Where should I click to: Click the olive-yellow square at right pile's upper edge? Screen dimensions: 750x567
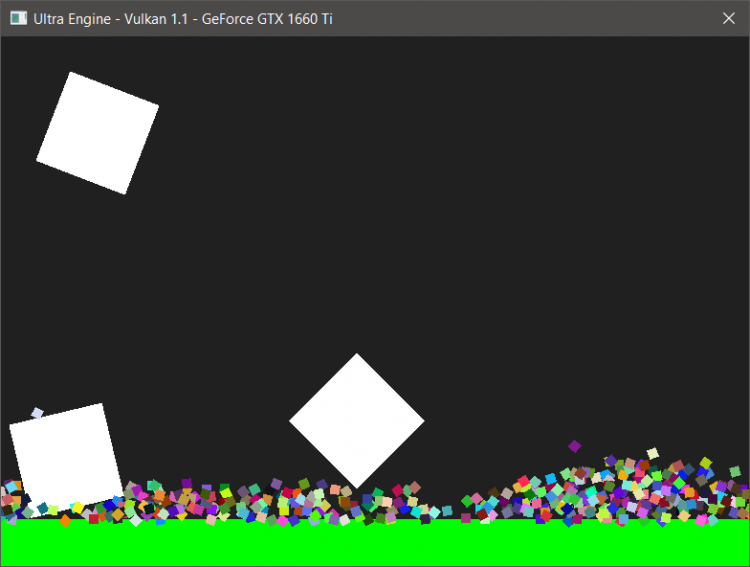[706, 463]
